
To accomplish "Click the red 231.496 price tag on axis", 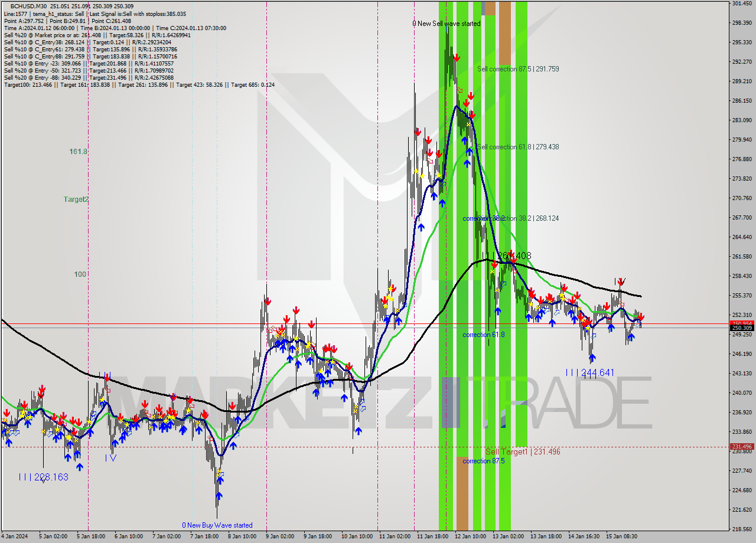I will 742,447.
